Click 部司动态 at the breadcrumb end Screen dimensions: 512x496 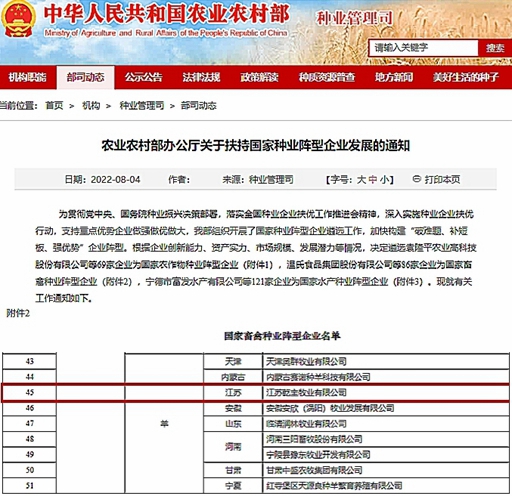click(198, 106)
